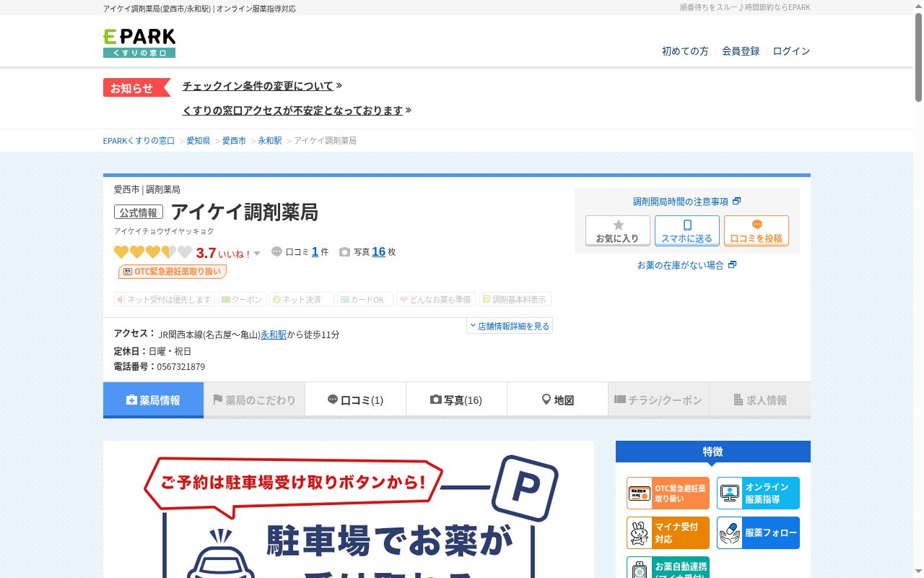Viewport: 924px width, 578px height.
Task: Click the ネット決済 tag
Action: click(x=302, y=299)
